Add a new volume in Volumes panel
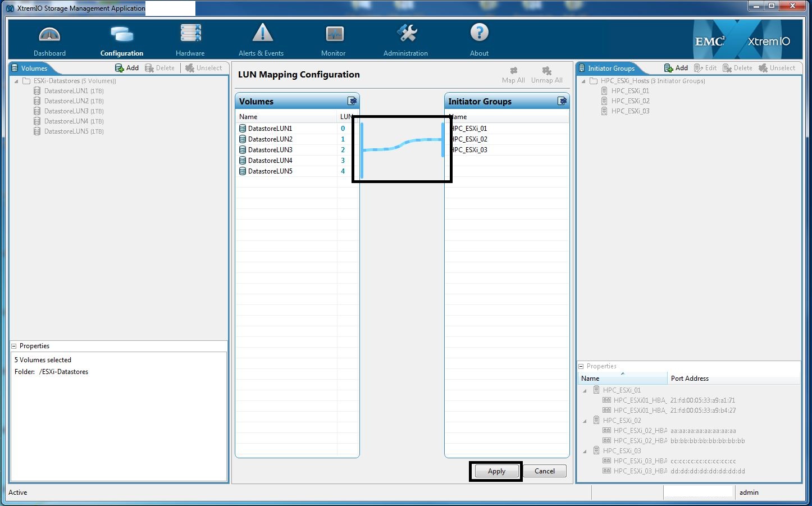 point(127,68)
